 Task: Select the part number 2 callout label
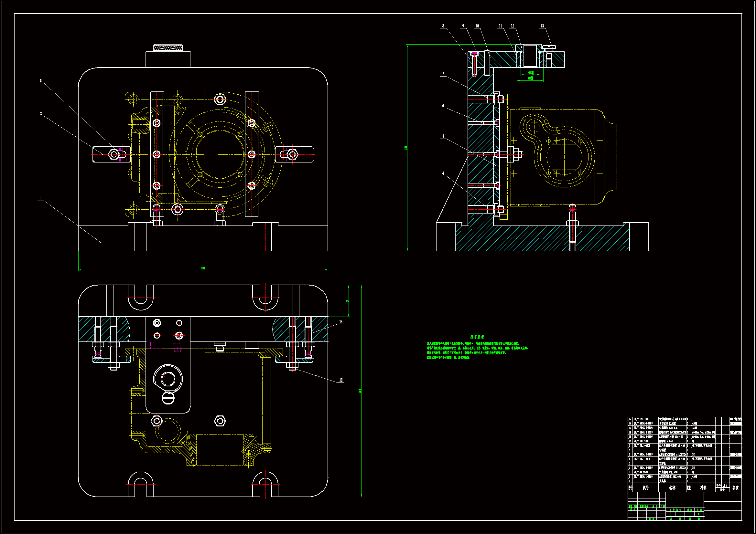tap(41, 113)
